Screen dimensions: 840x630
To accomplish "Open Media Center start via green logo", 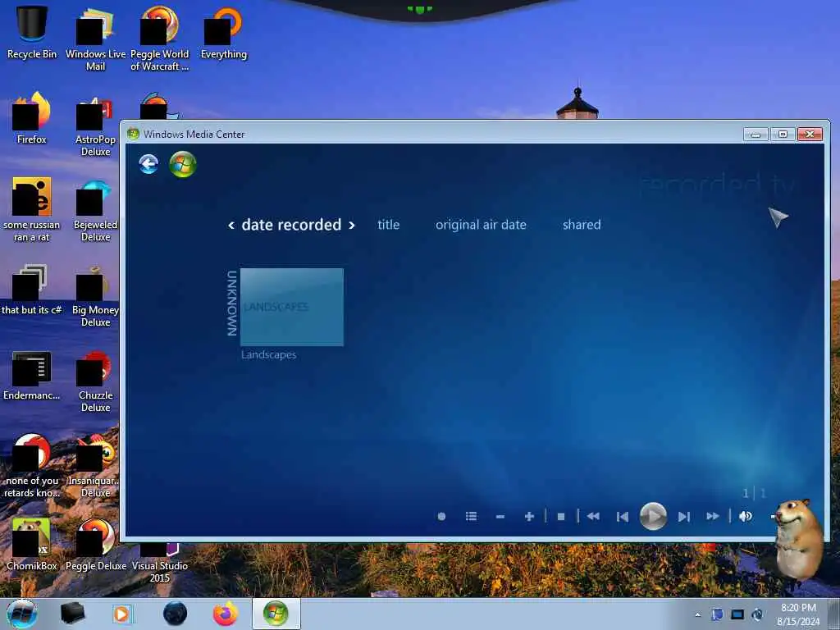I will [x=183, y=164].
